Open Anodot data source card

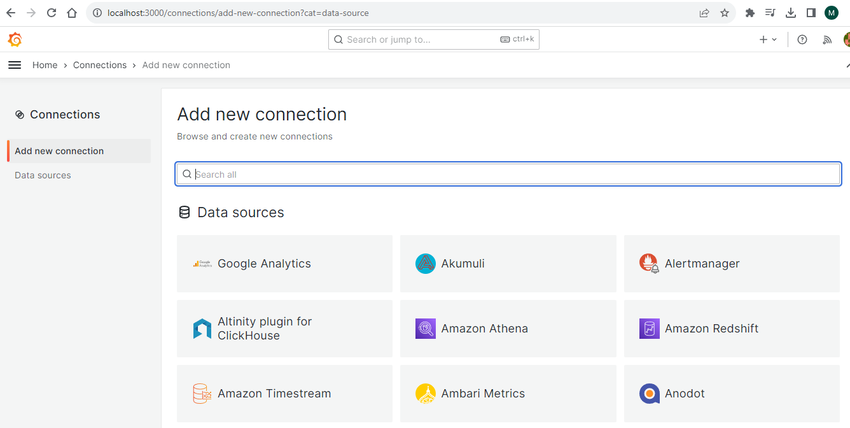[732, 394]
